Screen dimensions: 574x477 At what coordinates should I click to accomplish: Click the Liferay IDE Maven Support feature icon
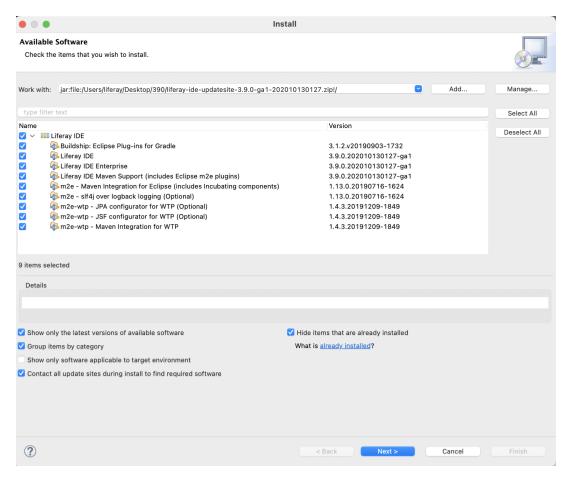[x=54, y=176]
